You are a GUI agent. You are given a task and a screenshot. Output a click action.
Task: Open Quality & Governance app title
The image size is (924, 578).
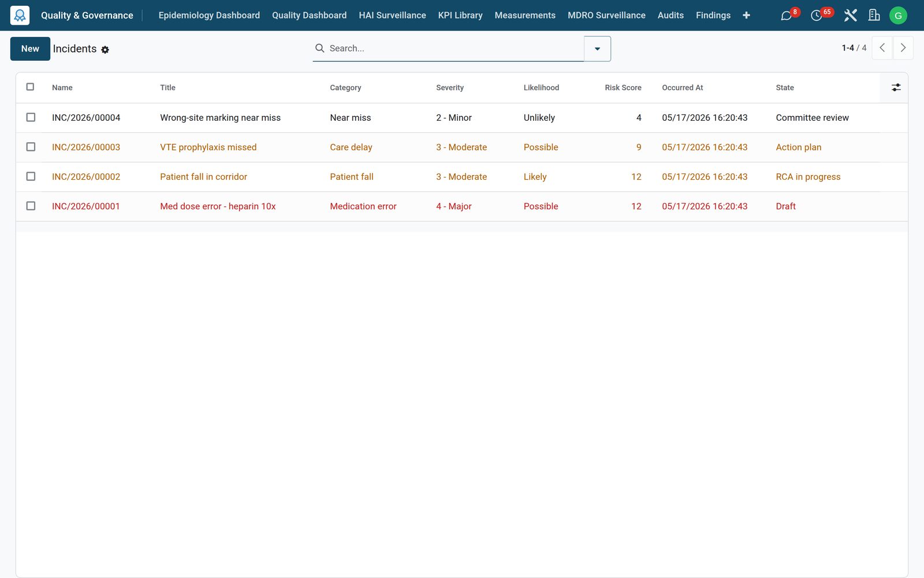pyautogui.click(x=87, y=16)
